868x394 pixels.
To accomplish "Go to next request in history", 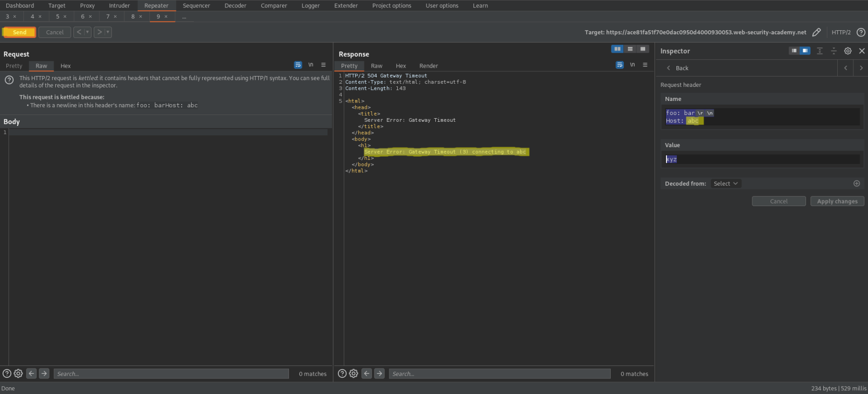I will click(x=99, y=32).
